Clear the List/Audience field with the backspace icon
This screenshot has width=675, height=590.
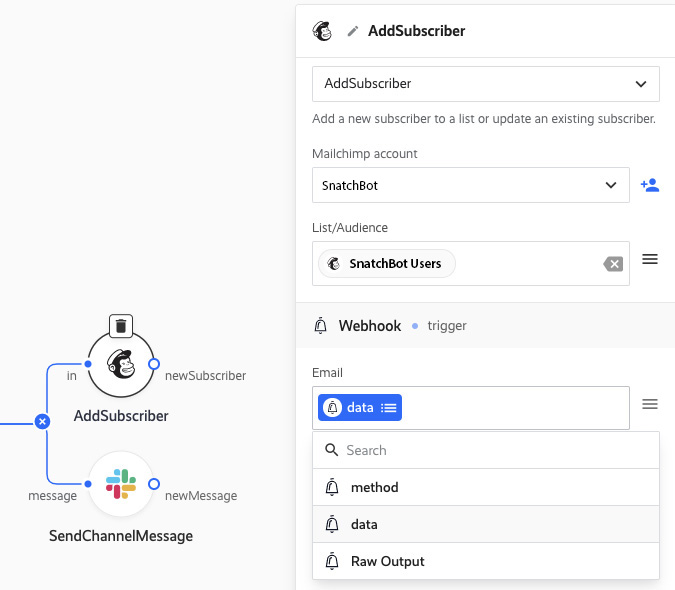[613, 264]
